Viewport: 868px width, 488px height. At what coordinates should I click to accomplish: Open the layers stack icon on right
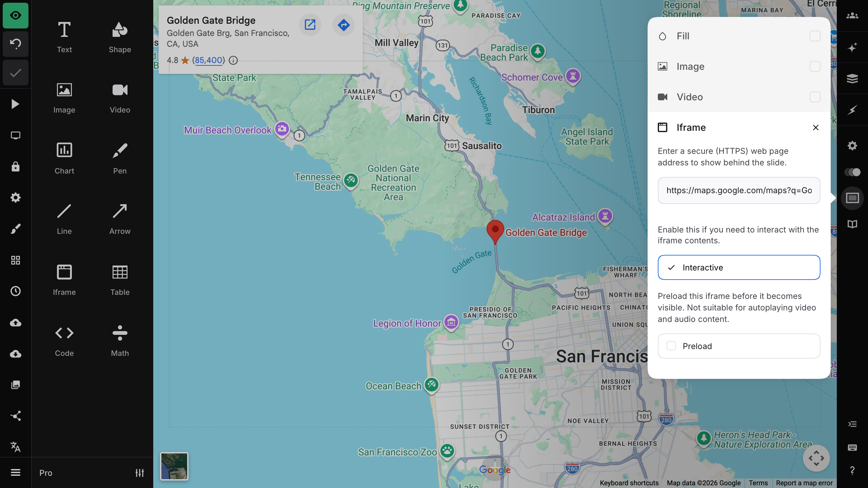coord(852,79)
